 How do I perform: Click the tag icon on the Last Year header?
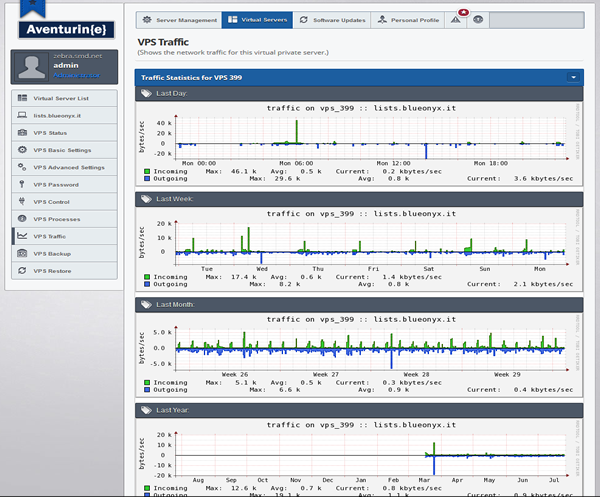pyautogui.click(x=146, y=410)
